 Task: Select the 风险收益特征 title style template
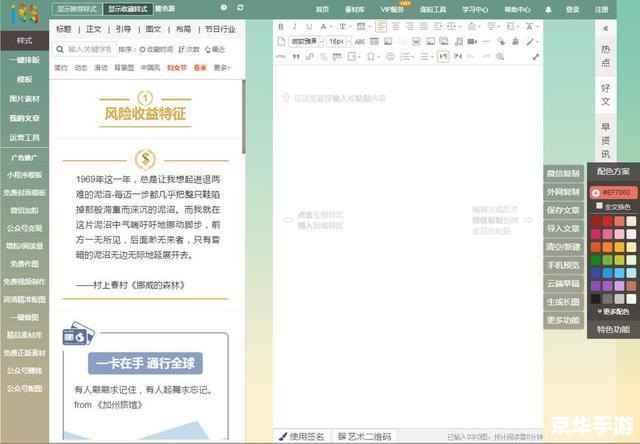pos(145,109)
